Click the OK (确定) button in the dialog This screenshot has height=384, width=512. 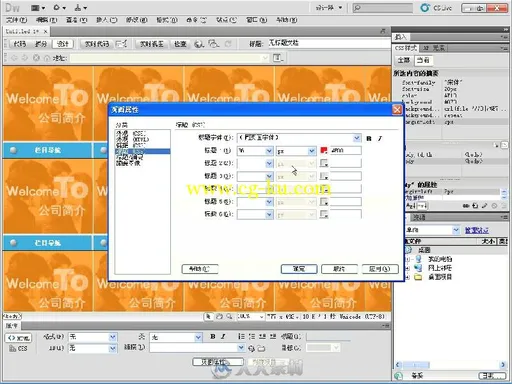tap(299, 269)
